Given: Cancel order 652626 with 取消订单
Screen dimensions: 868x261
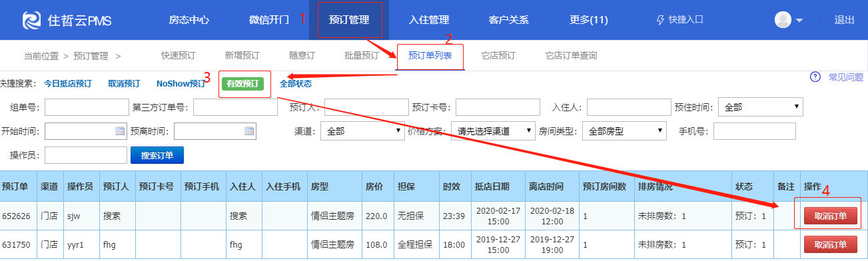Looking at the screenshot, I should point(830,216).
